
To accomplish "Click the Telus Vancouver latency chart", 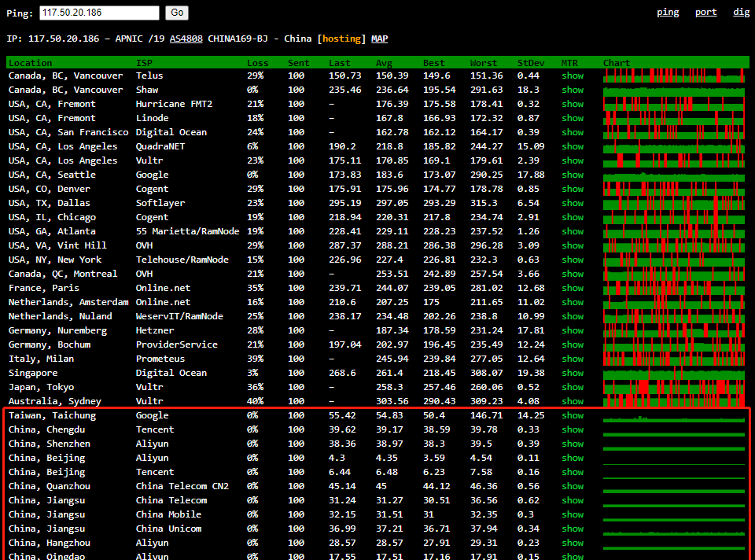I will pos(674,76).
